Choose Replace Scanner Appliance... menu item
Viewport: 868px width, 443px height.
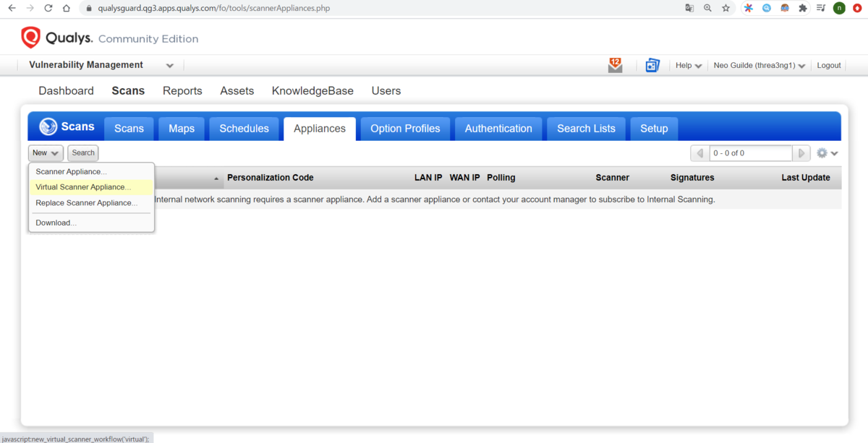point(91,203)
